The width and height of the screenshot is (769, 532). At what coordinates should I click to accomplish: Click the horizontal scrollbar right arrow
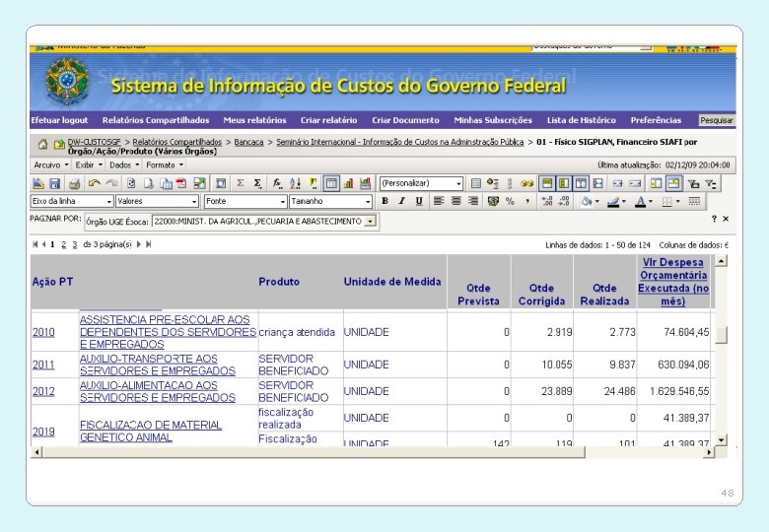click(709, 452)
